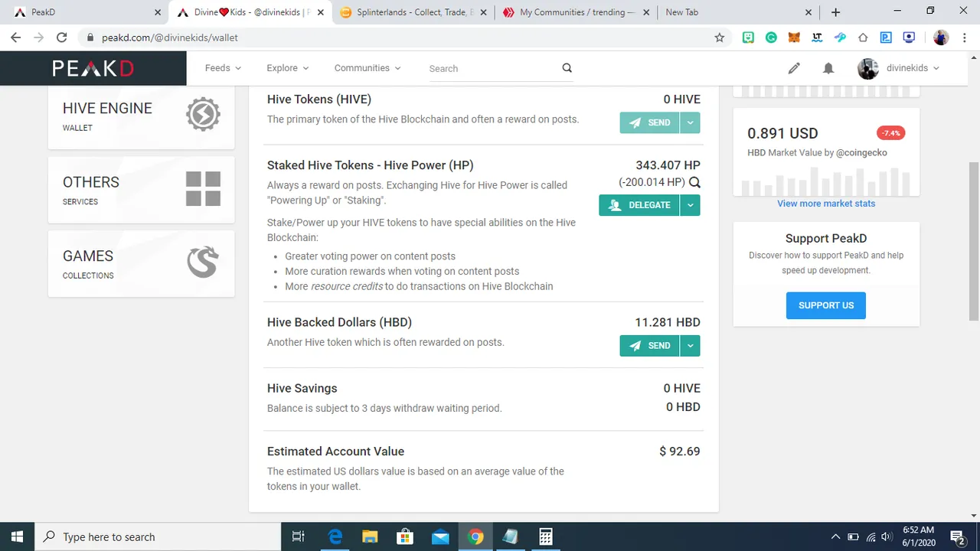This screenshot has height=551, width=980.
Task: Expand the HIVE Send options arrow
Action: pyautogui.click(x=690, y=122)
